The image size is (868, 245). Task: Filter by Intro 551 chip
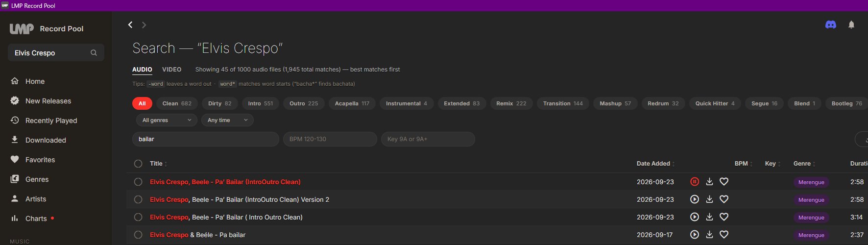click(261, 103)
